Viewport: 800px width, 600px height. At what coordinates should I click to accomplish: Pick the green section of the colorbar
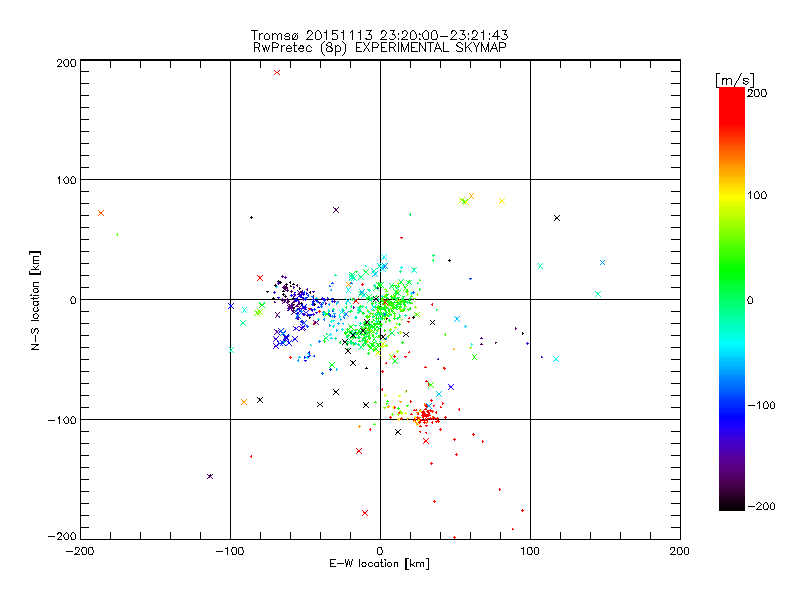[732, 270]
